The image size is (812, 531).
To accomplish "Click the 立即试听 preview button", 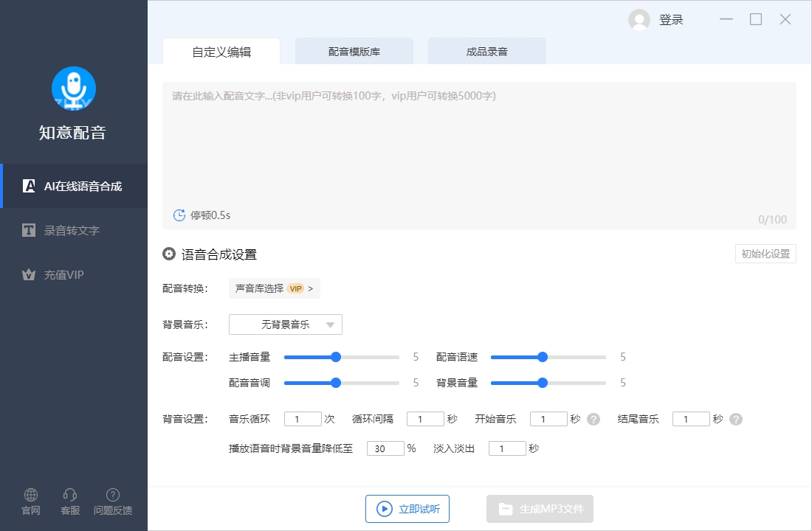I will point(407,508).
